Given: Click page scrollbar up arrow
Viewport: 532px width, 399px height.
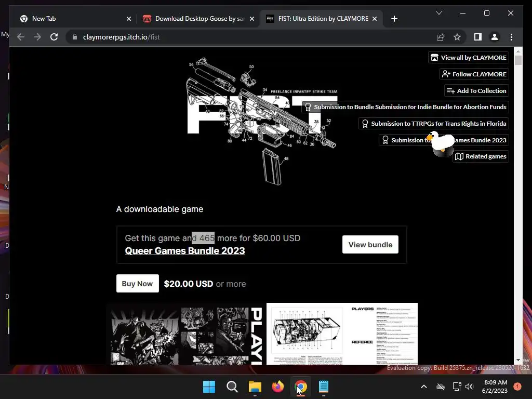Looking at the screenshot, I should tap(518, 51).
